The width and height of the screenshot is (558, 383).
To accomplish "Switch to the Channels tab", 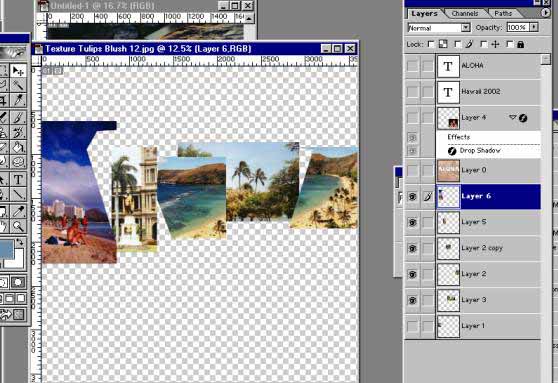I will tap(465, 14).
